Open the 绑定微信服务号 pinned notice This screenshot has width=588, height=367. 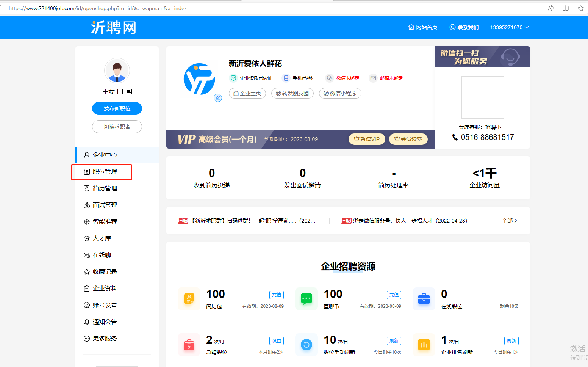point(404,221)
